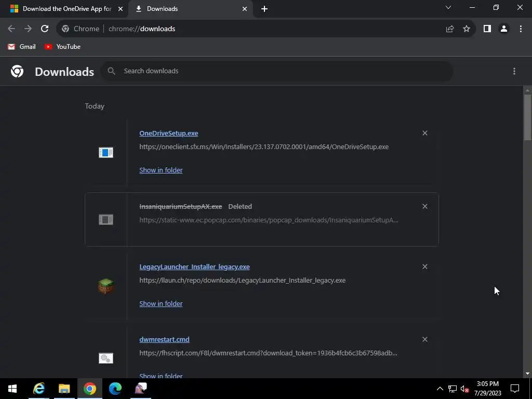This screenshot has width=532, height=399.
Task: Open File Explorer from the taskbar
Action: pyautogui.click(x=64, y=389)
